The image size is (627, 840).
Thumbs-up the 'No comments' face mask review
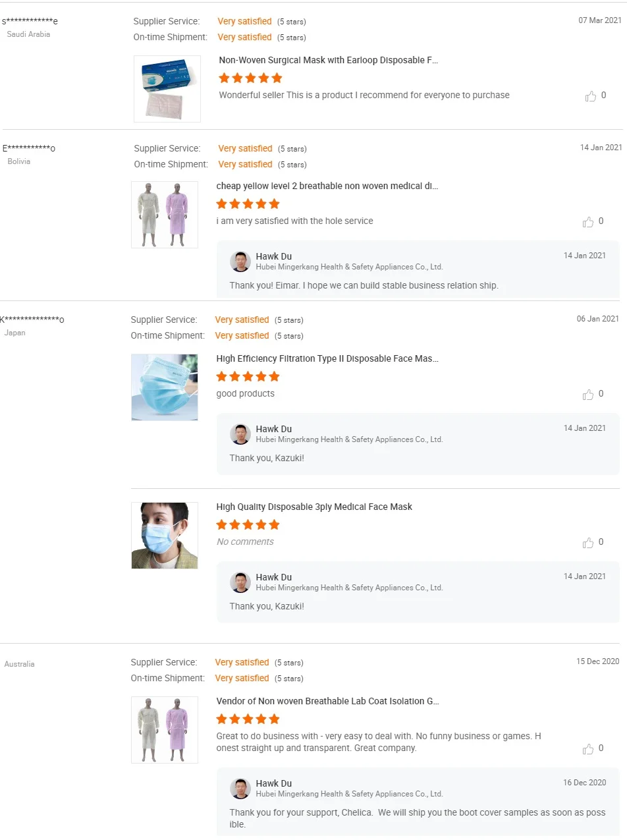coord(588,543)
